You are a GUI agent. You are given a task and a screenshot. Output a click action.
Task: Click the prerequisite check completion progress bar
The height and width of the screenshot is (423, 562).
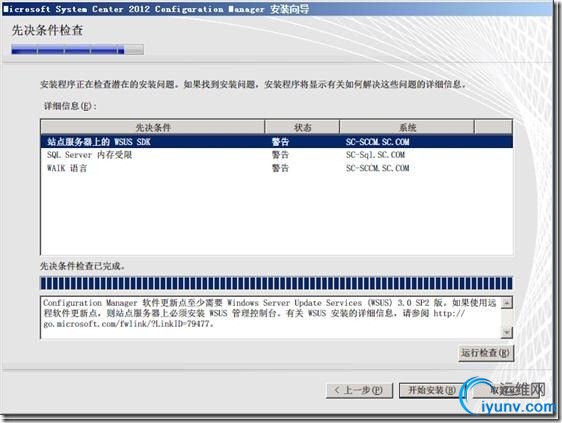click(x=276, y=283)
